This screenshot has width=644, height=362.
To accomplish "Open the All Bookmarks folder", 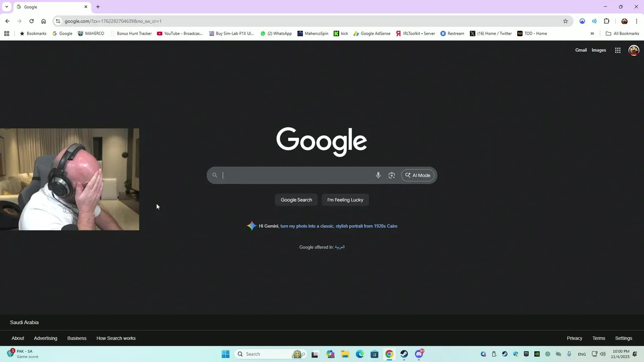I will coord(622,34).
